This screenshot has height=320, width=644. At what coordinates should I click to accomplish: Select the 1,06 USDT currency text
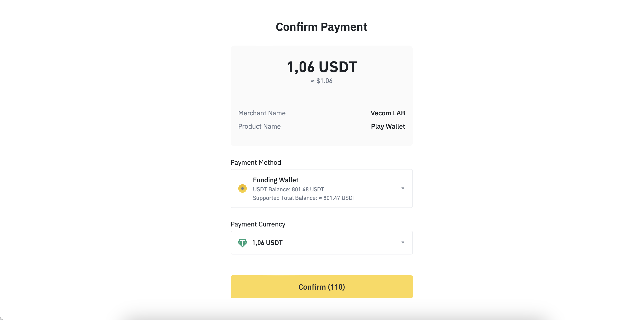click(x=267, y=243)
